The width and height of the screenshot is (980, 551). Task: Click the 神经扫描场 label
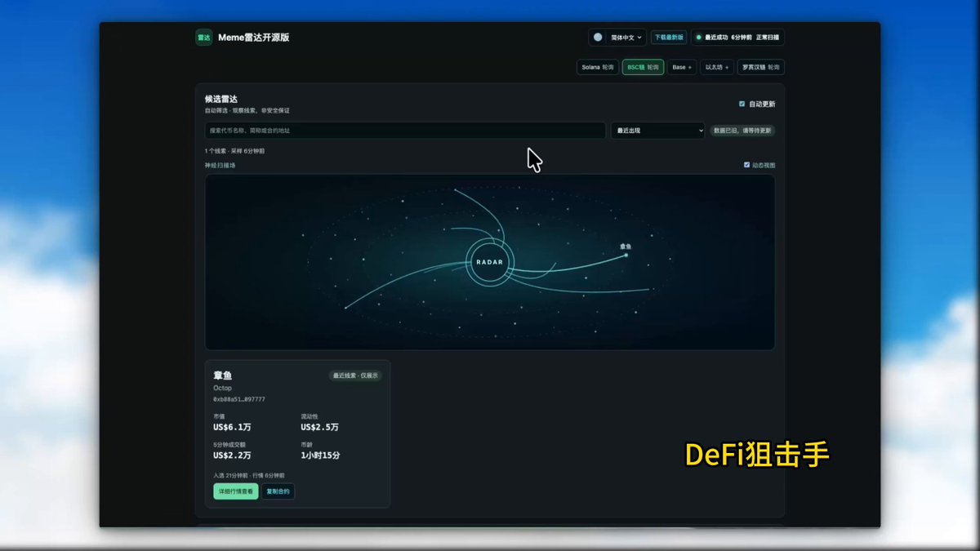220,165
